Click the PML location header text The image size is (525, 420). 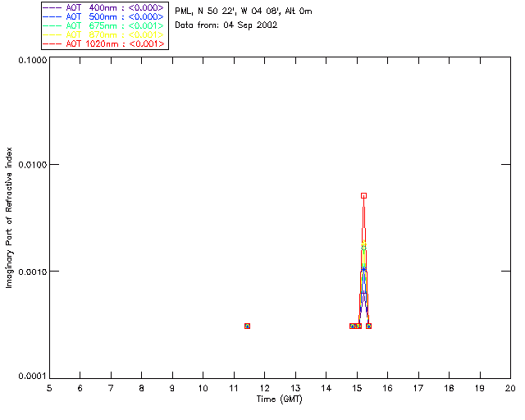pos(244,11)
